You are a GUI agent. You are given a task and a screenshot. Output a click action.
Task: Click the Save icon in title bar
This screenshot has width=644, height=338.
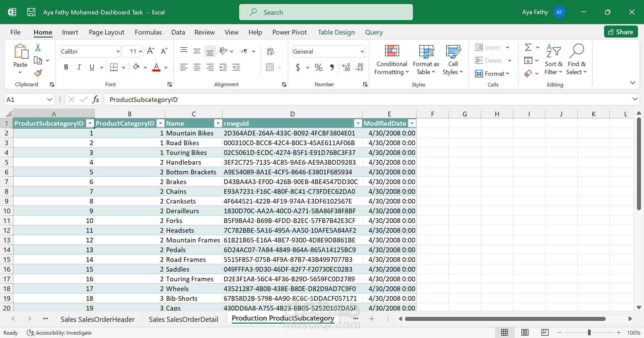[31, 12]
